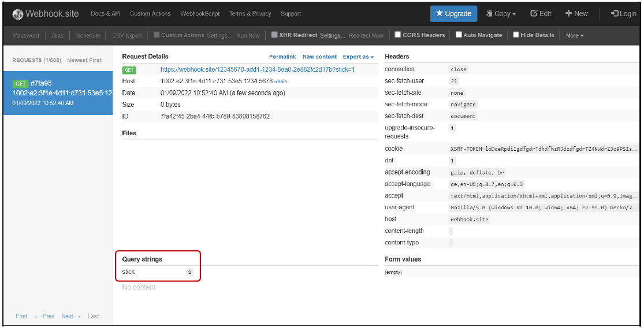644x330 pixels.
Task: Click the connection header value close
Action: coord(459,69)
